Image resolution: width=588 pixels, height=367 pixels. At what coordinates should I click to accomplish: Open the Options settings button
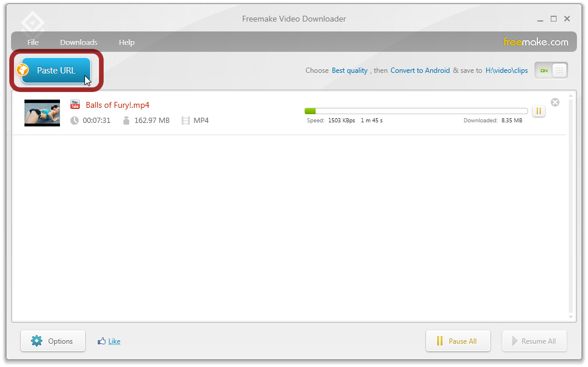pyautogui.click(x=53, y=341)
